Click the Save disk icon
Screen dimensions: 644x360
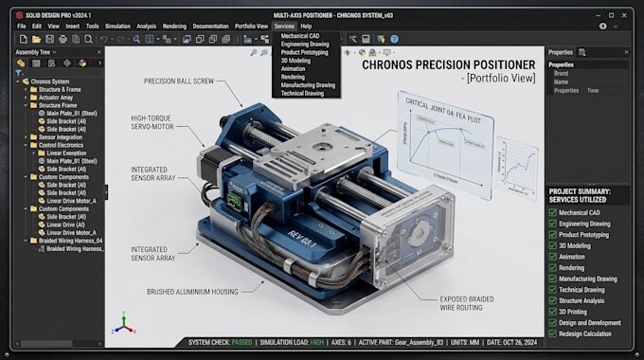49,39
